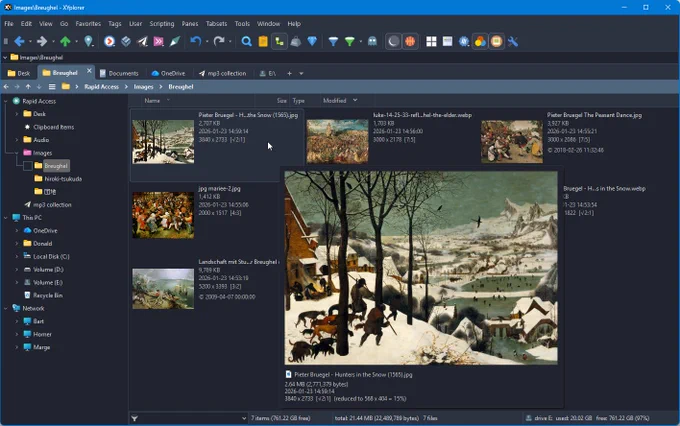680x426 pixels.
Task: Redo the last action
Action: (219, 41)
